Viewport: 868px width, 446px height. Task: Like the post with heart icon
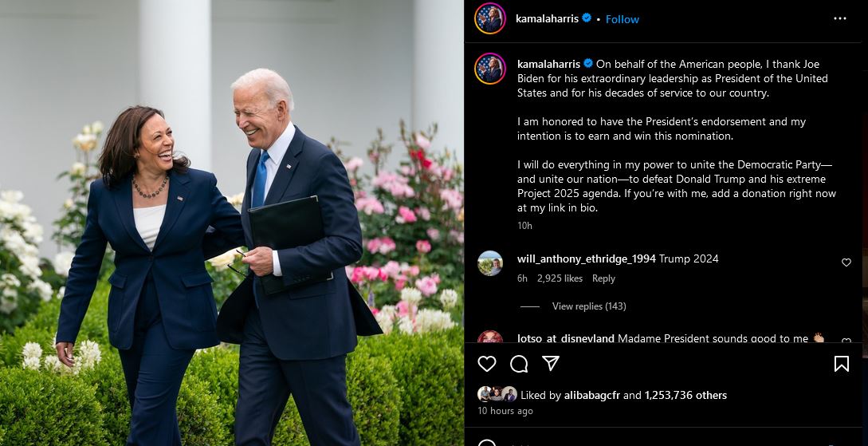coord(486,364)
